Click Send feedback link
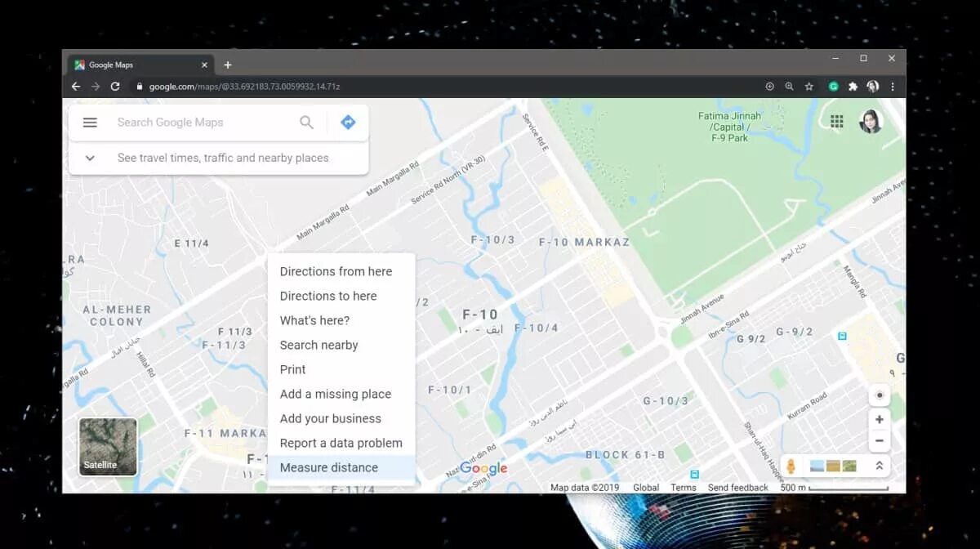Screen dimensions: 980x549 pyautogui.click(x=738, y=488)
